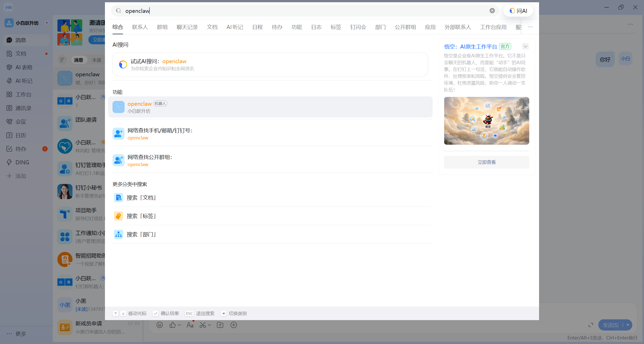Click the 立即查看 button

pos(486,162)
